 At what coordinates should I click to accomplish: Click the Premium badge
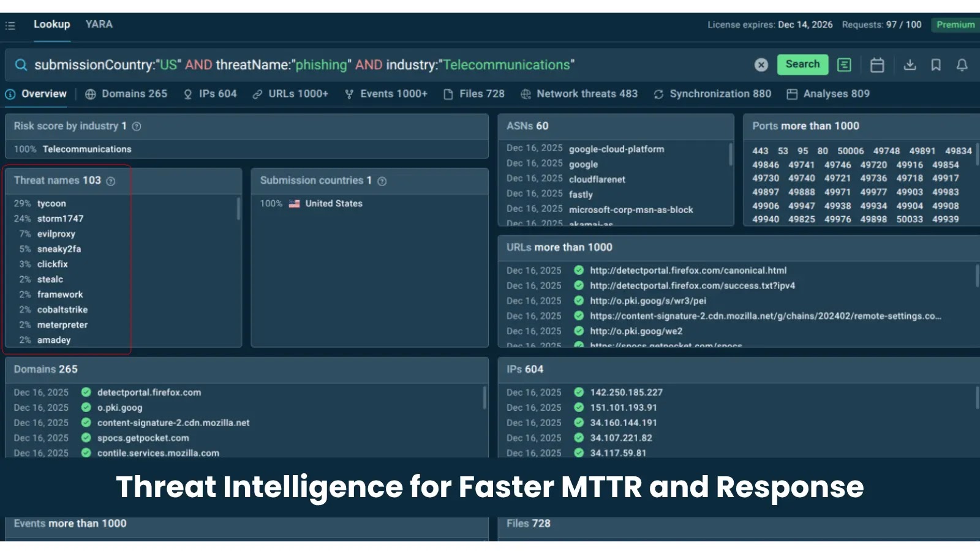955,25
